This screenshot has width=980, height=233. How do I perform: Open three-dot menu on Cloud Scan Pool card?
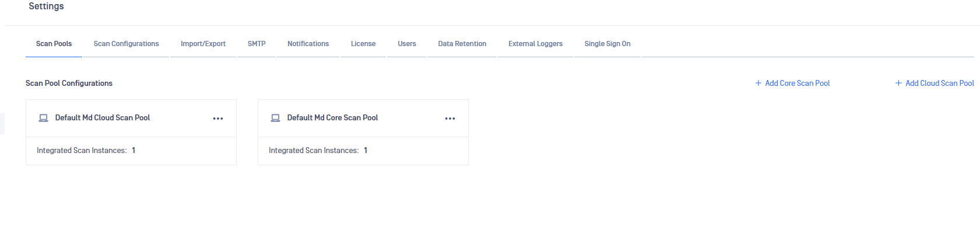coord(218,119)
